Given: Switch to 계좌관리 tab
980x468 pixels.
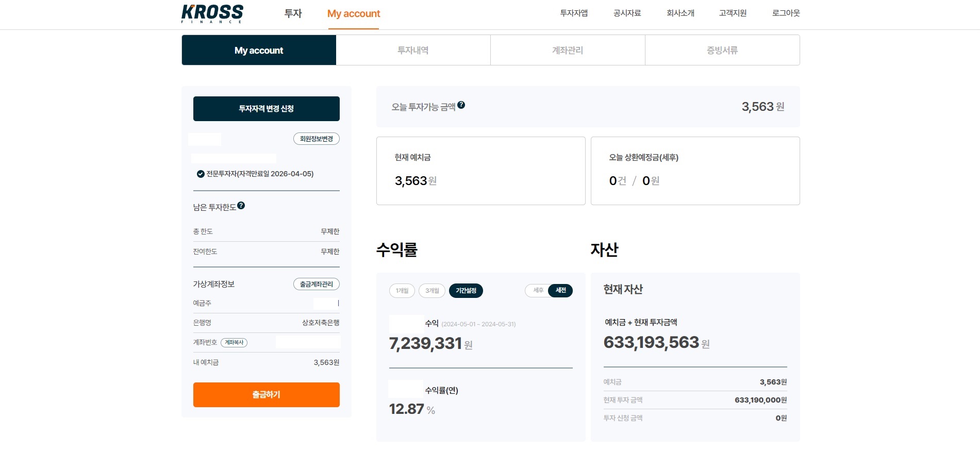Looking at the screenshot, I should 568,50.
